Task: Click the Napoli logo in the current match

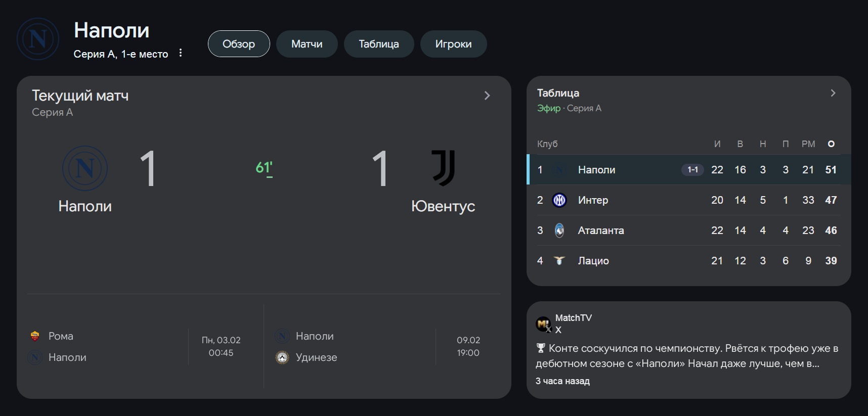Action: point(85,168)
